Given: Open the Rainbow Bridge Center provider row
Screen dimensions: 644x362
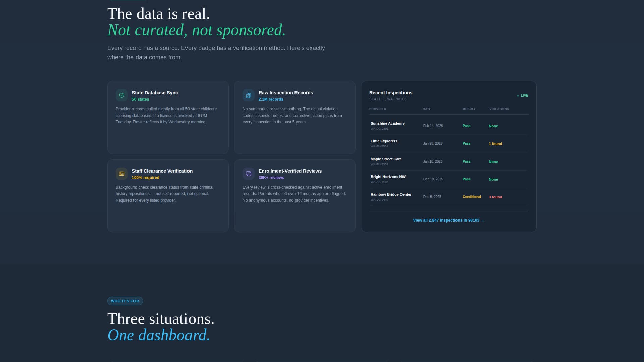Looking at the screenshot, I should [x=448, y=197].
